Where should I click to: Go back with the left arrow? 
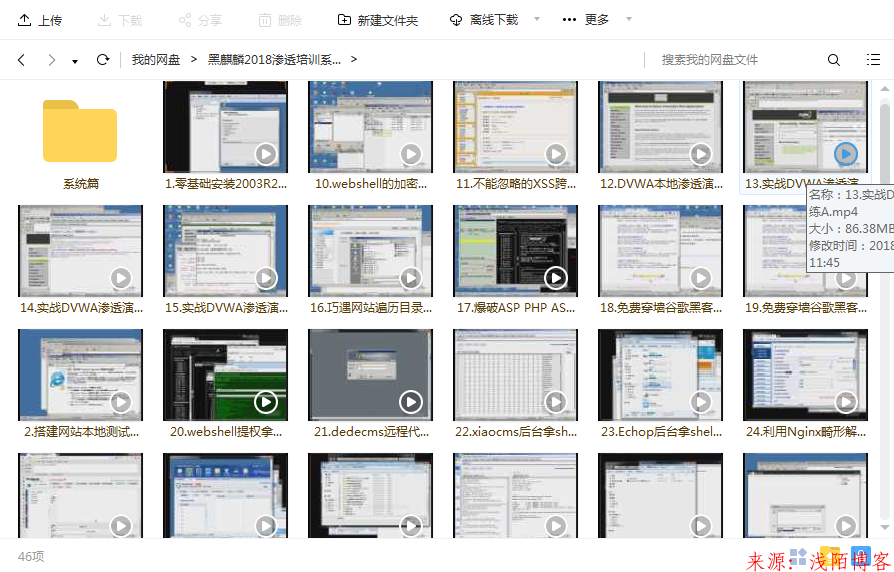[x=22, y=60]
